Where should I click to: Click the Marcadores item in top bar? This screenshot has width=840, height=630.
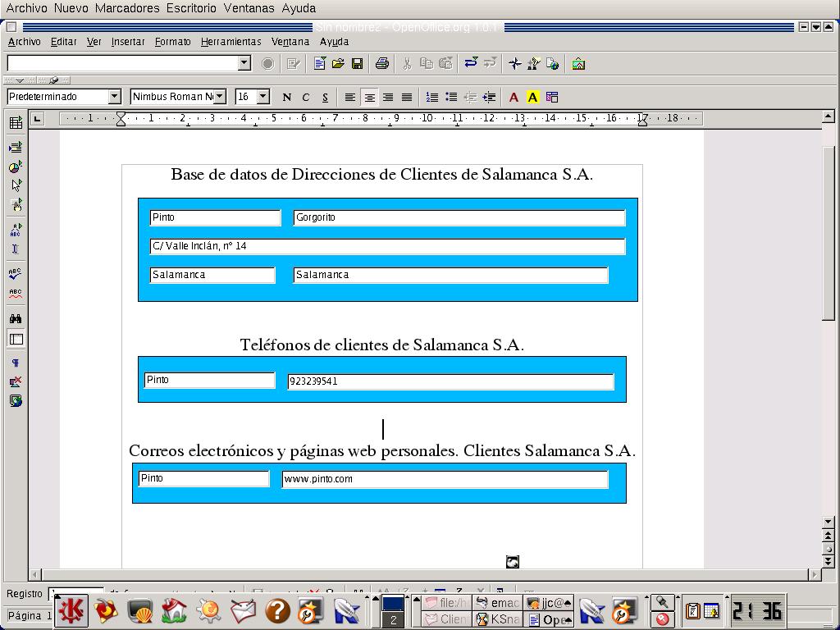tap(127, 8)
